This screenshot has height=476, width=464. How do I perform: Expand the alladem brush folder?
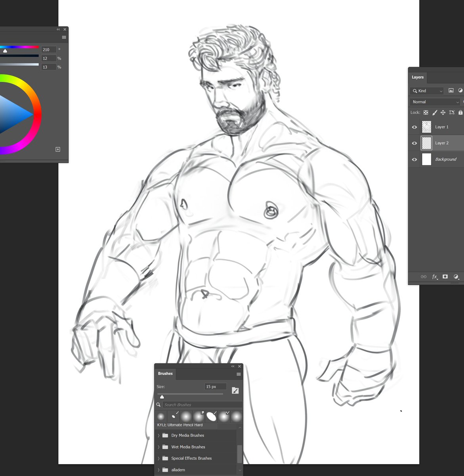point(158,470)
